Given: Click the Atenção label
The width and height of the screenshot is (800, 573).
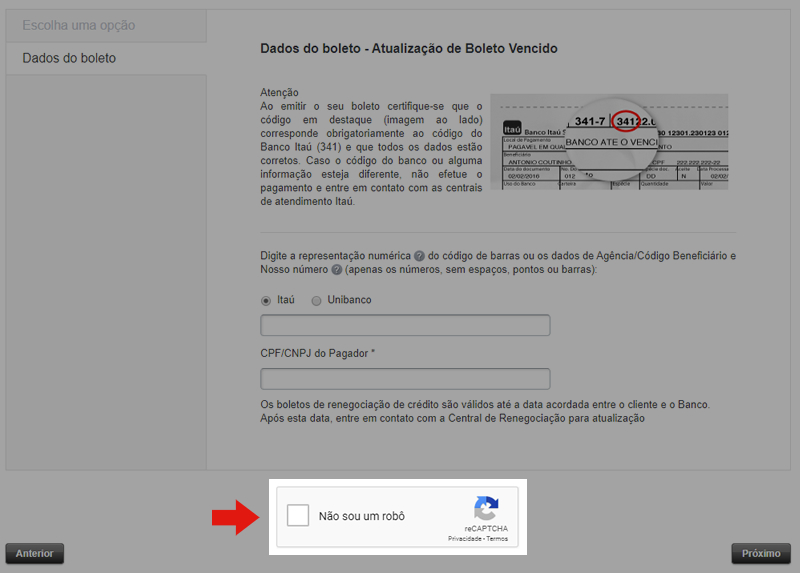Looking at the screenshot, I should 279,92.
